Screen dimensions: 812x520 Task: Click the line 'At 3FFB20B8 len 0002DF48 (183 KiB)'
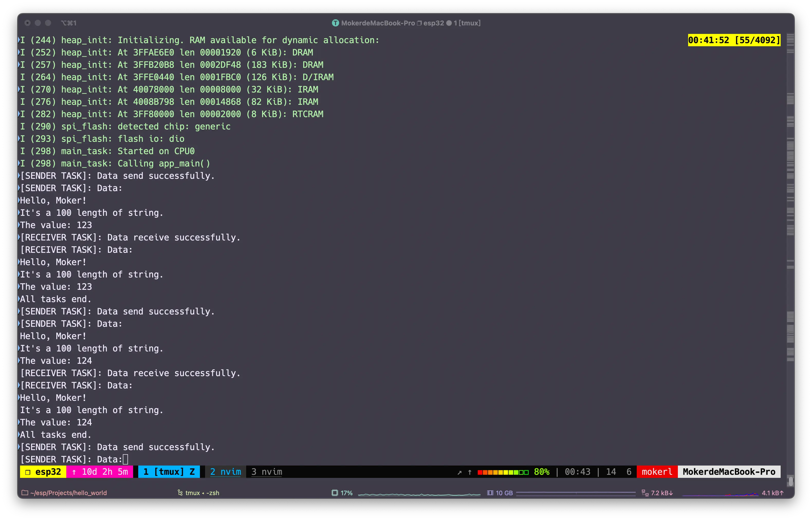(x=171, y=65)
